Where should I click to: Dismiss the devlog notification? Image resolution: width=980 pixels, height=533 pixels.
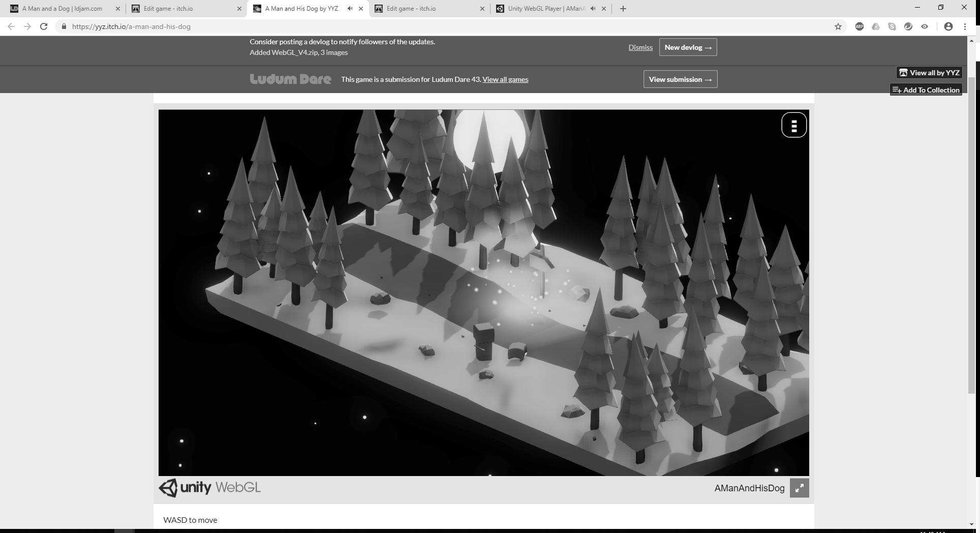click(640, 47)
